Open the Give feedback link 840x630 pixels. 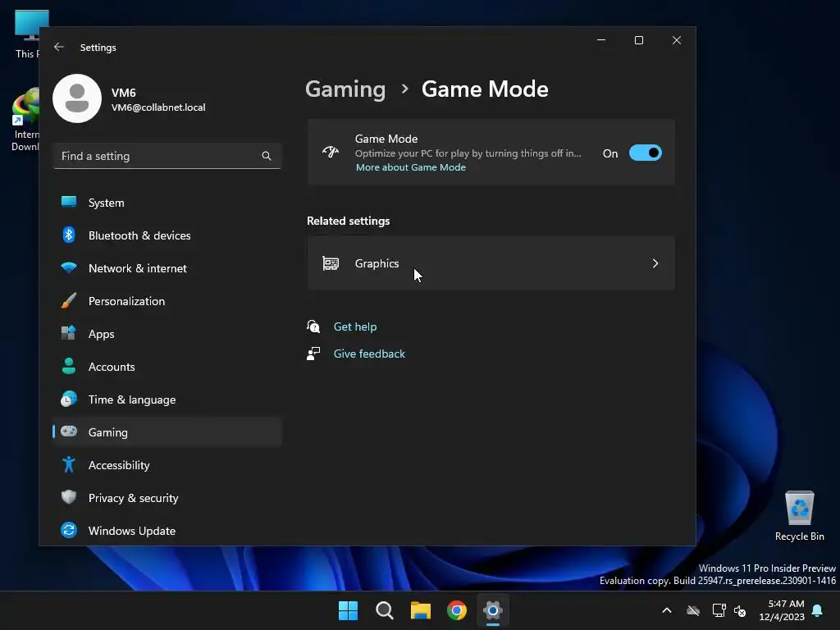(x=369, y=354)
